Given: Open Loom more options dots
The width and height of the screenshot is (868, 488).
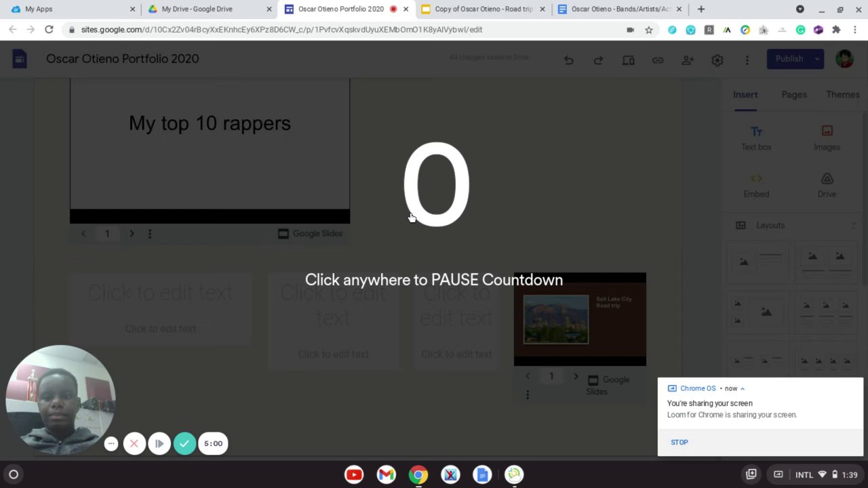Looking at the screenshot, I should coord(111,443).
